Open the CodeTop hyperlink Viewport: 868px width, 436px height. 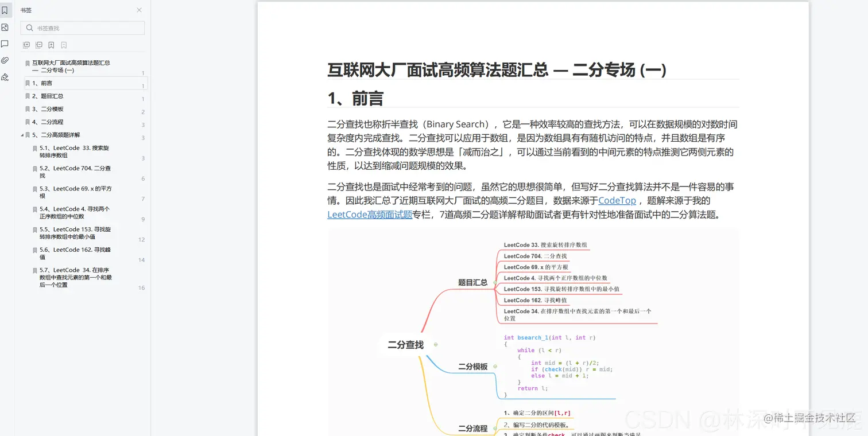(617, 200)
